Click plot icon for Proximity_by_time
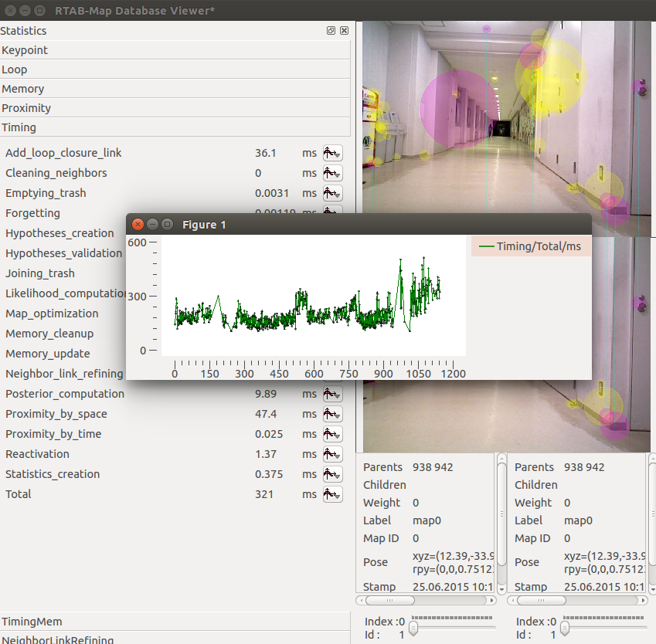This screenshot has height=644, width=656. 332,434
